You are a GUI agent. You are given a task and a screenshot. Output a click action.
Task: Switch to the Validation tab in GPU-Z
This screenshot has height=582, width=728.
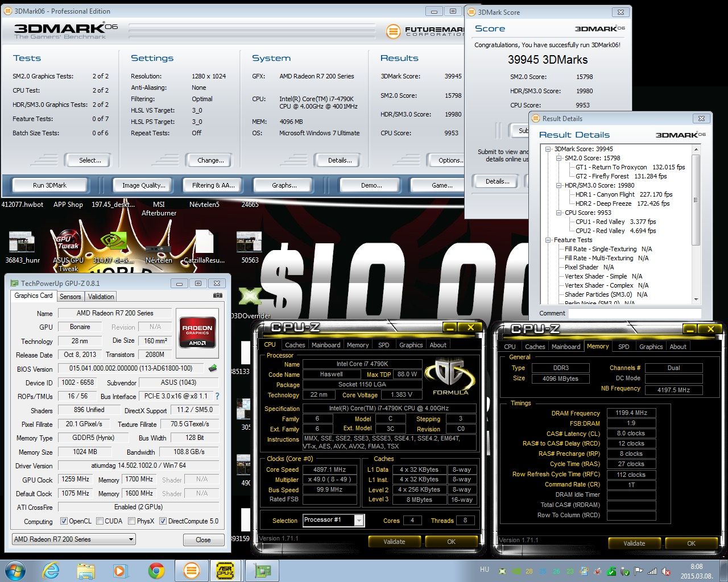[101, 297]
